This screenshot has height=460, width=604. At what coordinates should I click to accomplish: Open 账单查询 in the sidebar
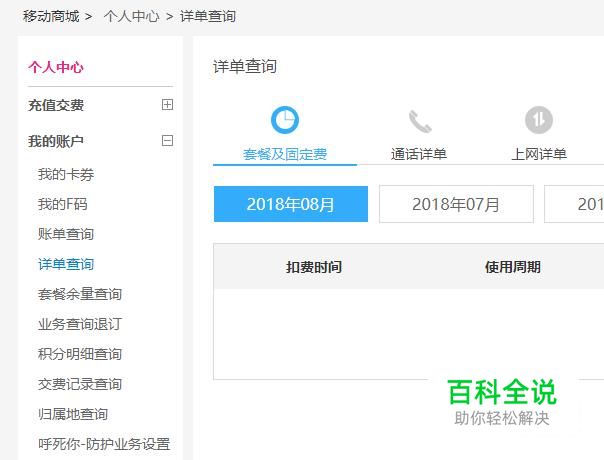click(x=66, y=234)
